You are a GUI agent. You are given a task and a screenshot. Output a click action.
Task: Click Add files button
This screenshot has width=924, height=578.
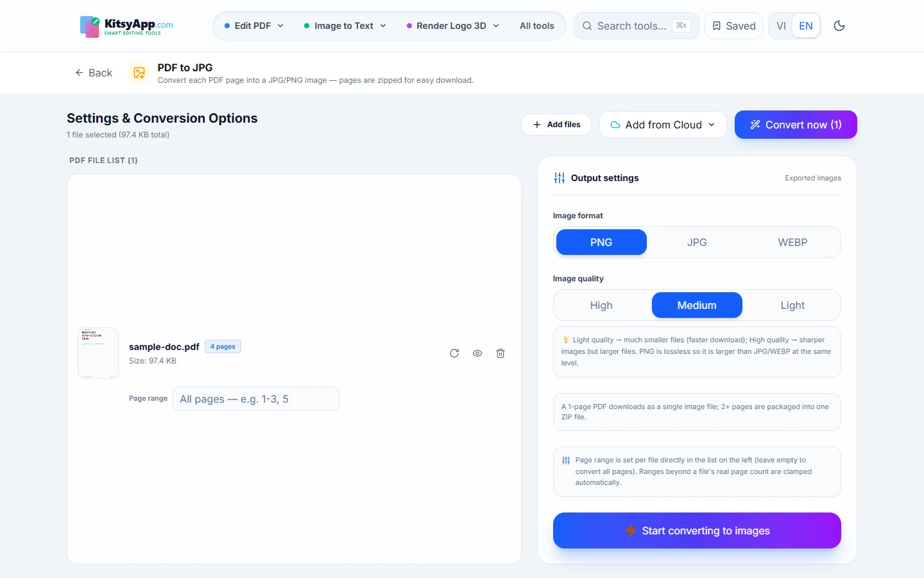pos(557,125)
